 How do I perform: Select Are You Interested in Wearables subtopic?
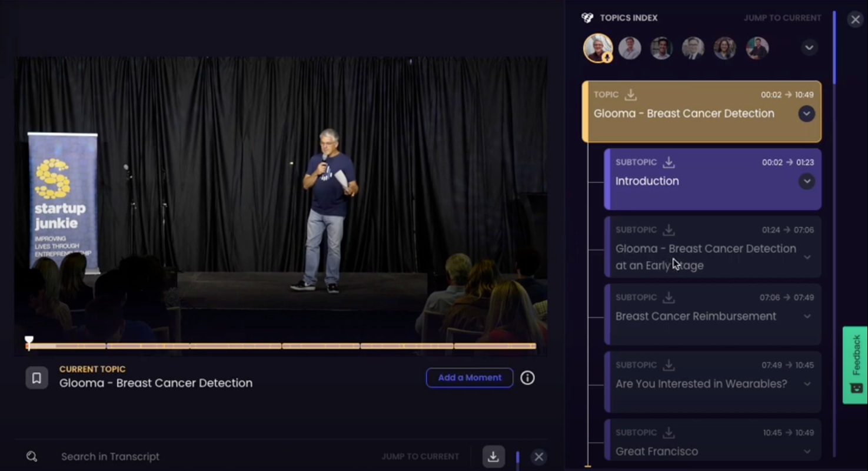point(713,382)
